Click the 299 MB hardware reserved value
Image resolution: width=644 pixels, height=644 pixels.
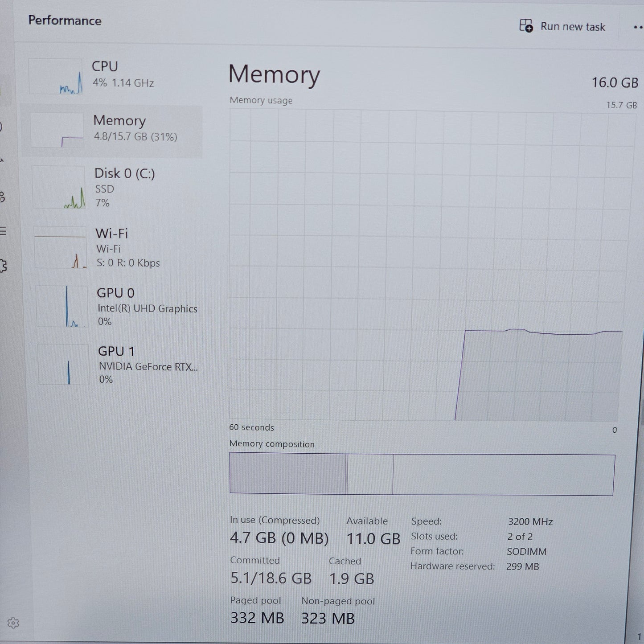tap(522, 566)
